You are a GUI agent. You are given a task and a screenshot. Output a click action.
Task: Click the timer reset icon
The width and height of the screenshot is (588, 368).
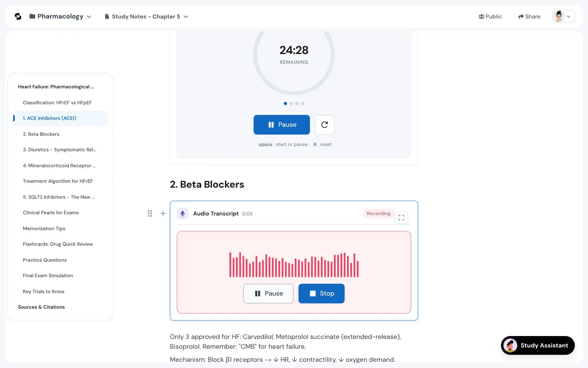click(x=325, y=125)
